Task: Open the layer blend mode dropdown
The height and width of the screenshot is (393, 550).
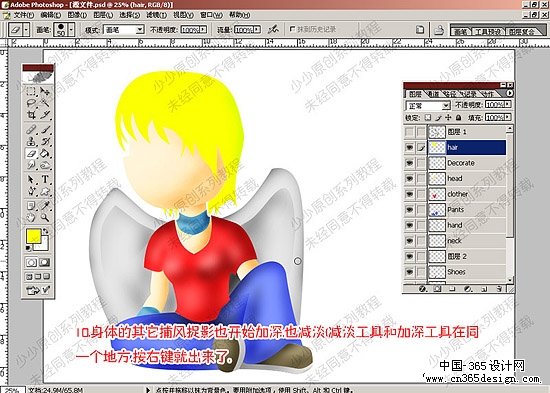Action: point(428,105)
